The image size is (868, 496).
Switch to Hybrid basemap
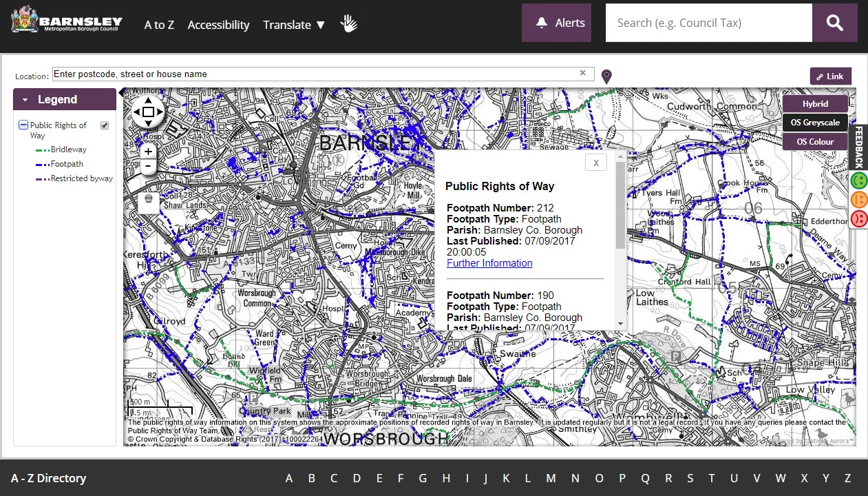tap(815, 104)
